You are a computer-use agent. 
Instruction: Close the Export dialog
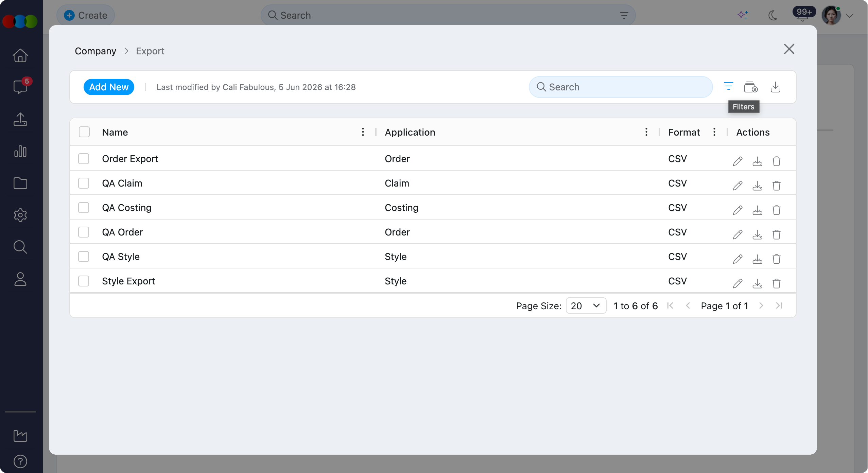click(x=789, y=49)
